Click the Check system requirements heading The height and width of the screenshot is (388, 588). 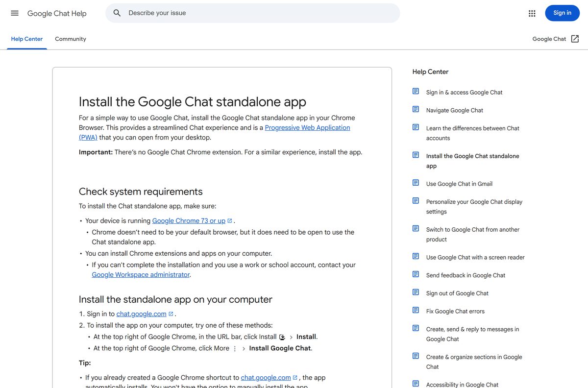(141, 192)
